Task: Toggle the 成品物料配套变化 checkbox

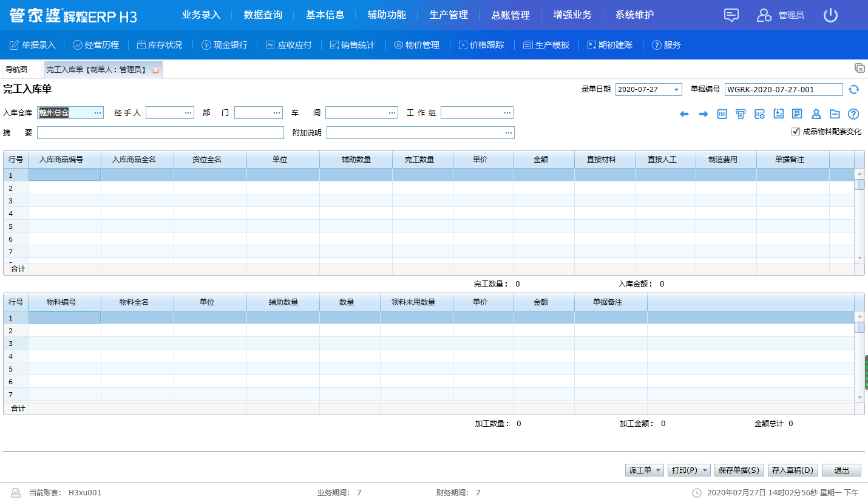Action: [x=796, y=131]
